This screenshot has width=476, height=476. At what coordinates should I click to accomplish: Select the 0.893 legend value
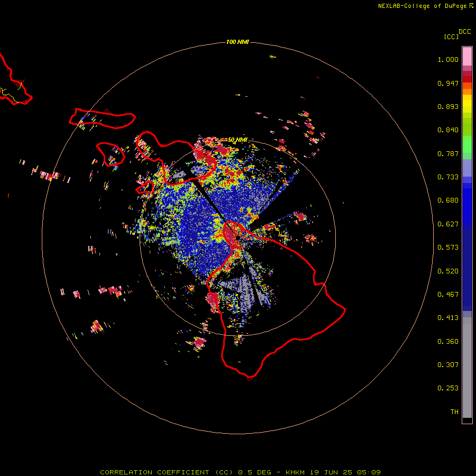click(x=448, y=106)
